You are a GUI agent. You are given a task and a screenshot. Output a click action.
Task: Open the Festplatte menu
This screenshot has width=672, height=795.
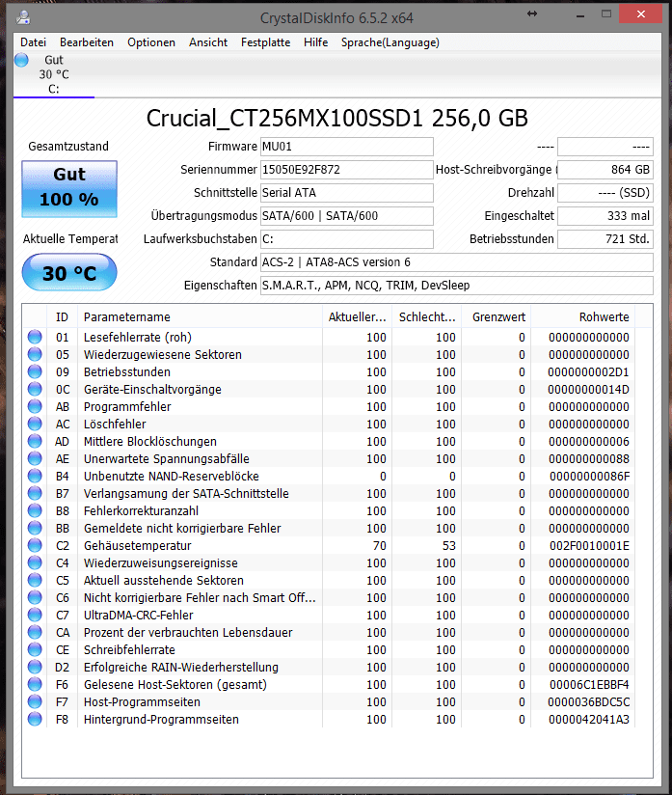click(265, 42)
